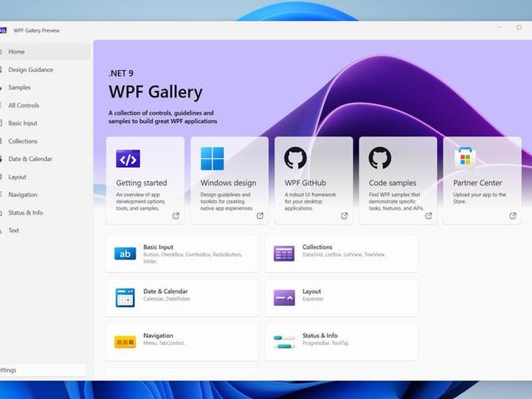Open Settings at the sidebar bottom
This screenshot has height=399, width=532.
coord(43,370)
